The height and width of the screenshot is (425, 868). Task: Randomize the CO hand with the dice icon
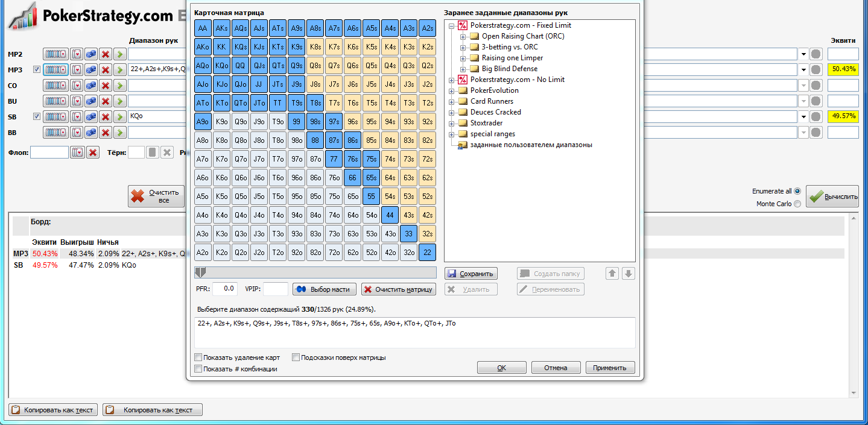[91, 86]
